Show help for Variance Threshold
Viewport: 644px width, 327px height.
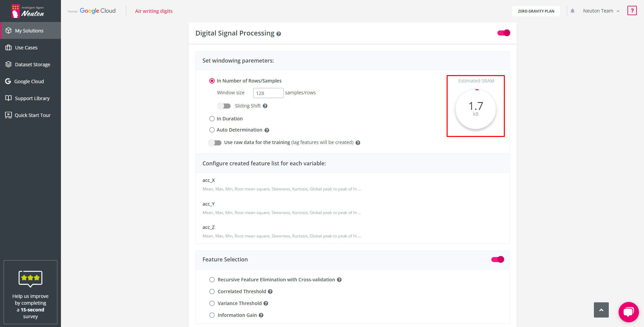(x=266, y=303)
